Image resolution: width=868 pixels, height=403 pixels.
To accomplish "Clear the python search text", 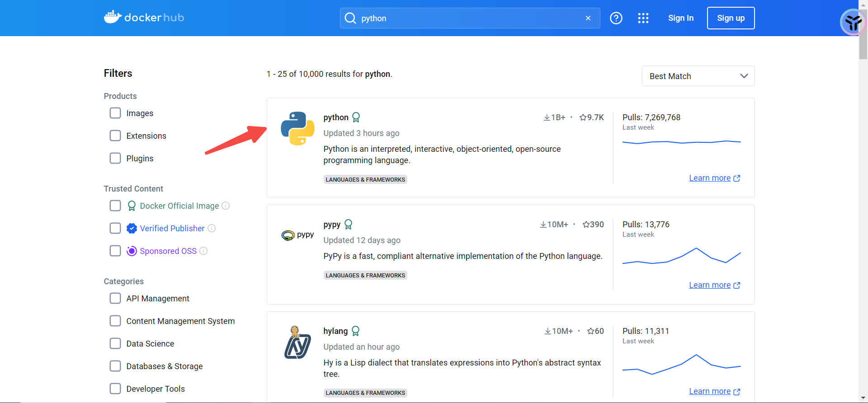I will click(588, 18).
